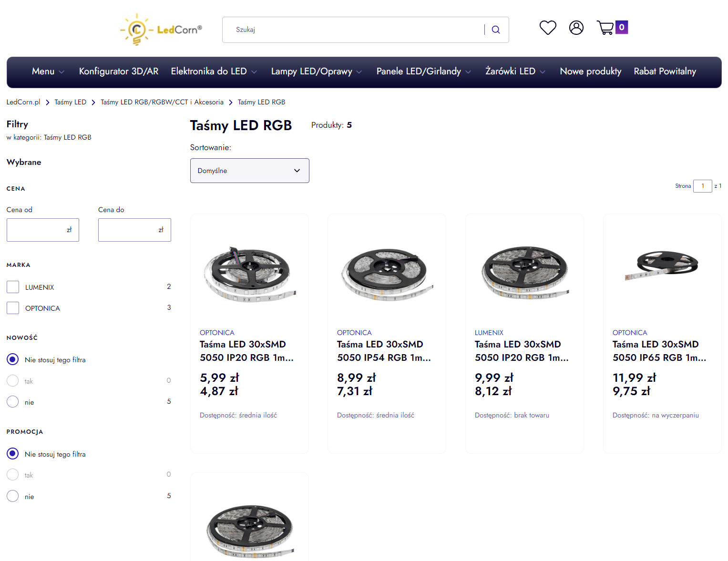Open the 'Domyślne' sorting dropdown
This screenshot has width=728, height=561.
click(249, 170)
